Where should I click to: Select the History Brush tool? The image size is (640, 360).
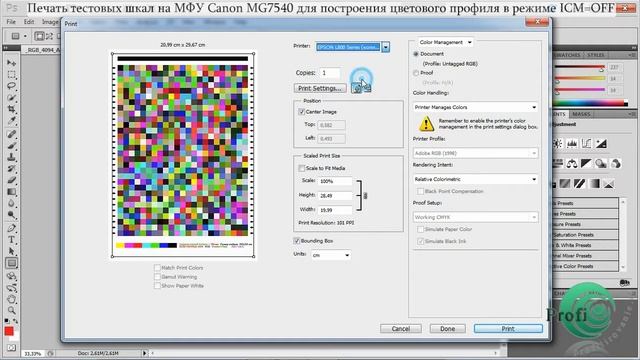11,169
